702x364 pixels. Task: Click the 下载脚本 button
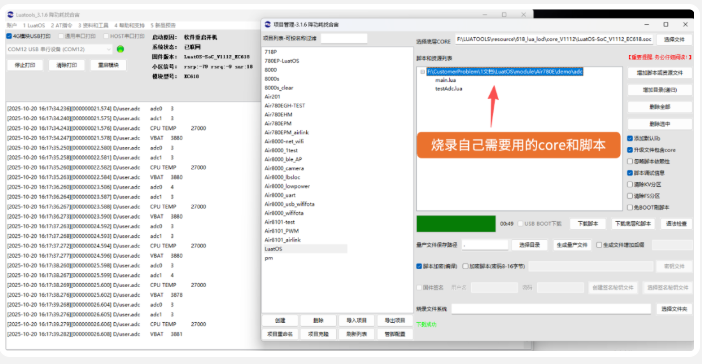pyautogui.click(x=587, y=223)
